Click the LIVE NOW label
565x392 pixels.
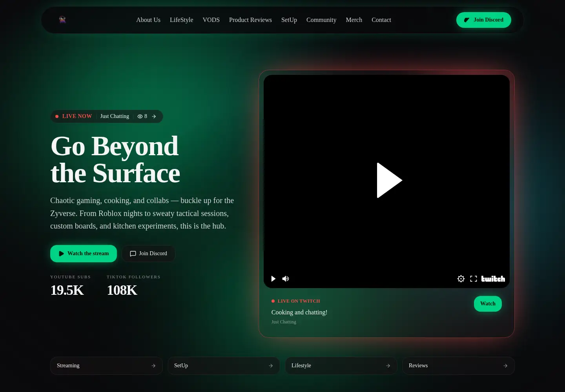(x=77, y=116)
